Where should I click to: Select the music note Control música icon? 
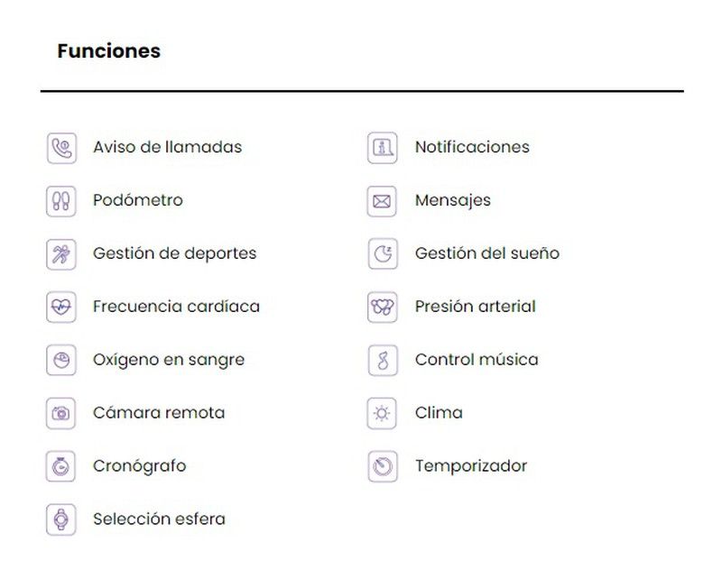383,361
